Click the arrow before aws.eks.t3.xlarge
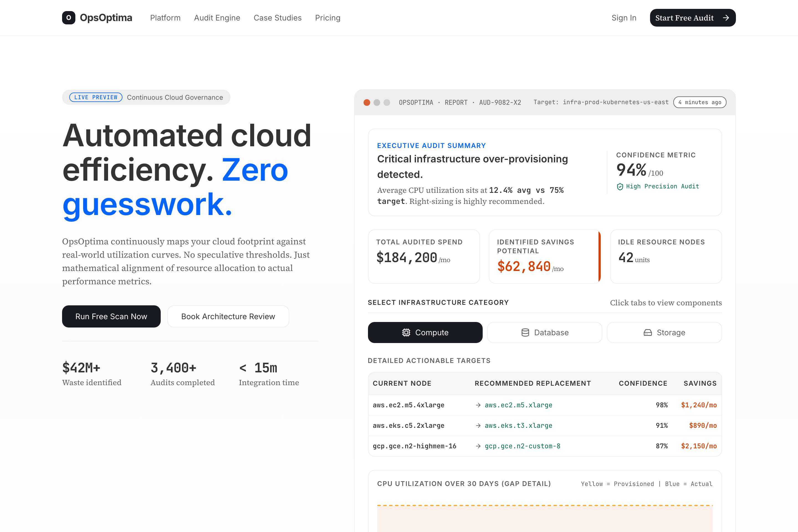The width and height of the screenshot is (798, 532). coord(478,426)
